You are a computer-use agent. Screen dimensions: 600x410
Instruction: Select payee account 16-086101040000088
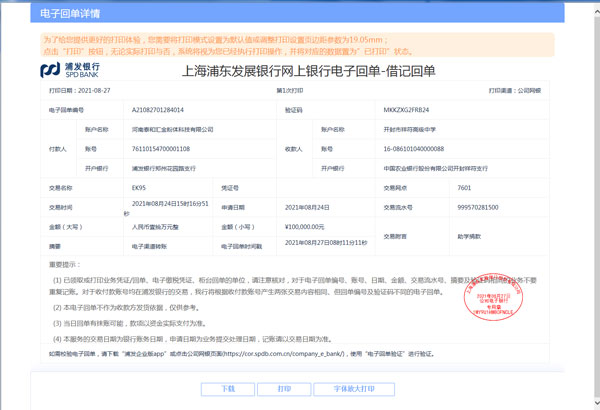(414, 149)
